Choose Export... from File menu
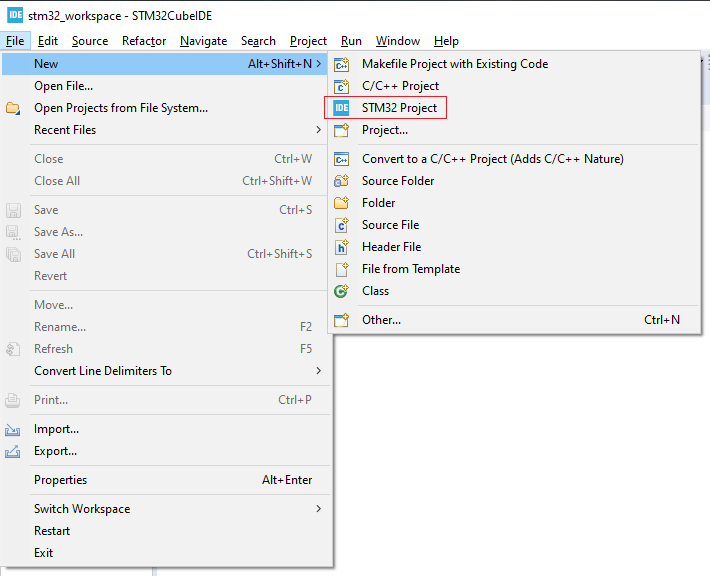Image resolution: width=710 pixels, height=576 pixels. tap(165, 451)
